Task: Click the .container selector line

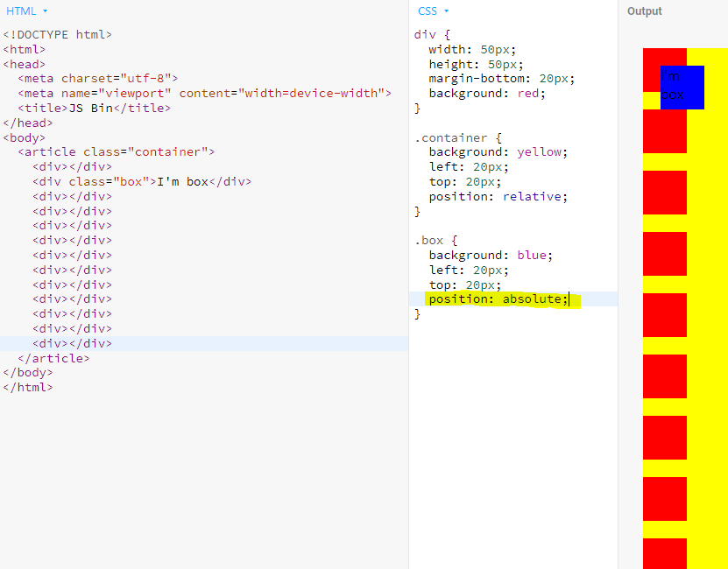Action: click(x=458, y=137)
